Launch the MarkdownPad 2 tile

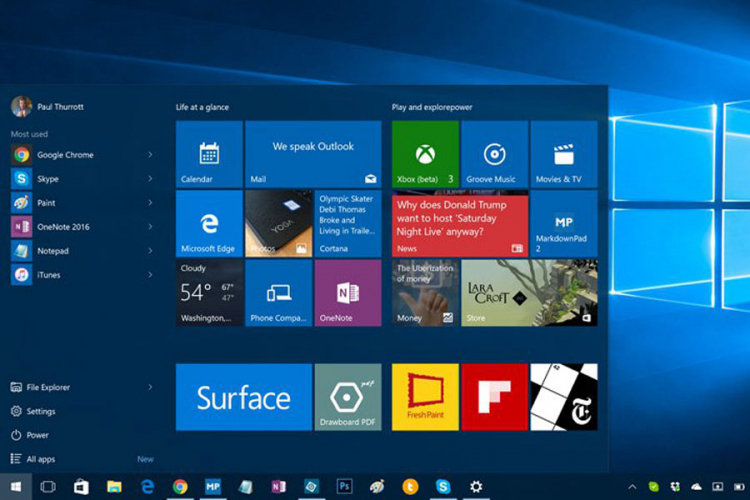(564, 223)
